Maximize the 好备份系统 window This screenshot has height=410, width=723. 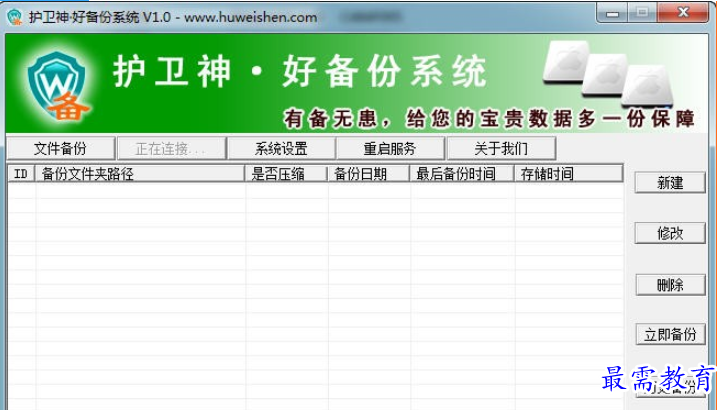[x=642, y=13]
